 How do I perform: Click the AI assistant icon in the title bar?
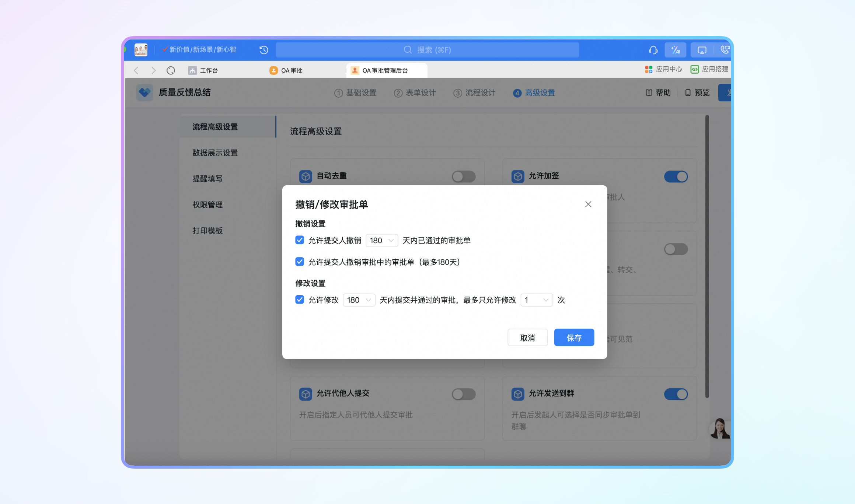(x=675, y=50)
